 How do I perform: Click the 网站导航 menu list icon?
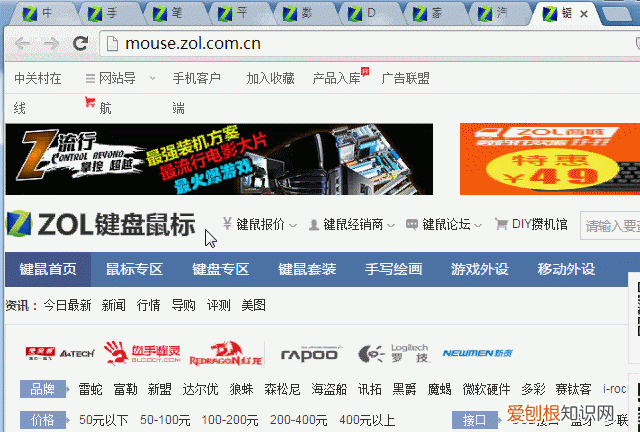90,78
